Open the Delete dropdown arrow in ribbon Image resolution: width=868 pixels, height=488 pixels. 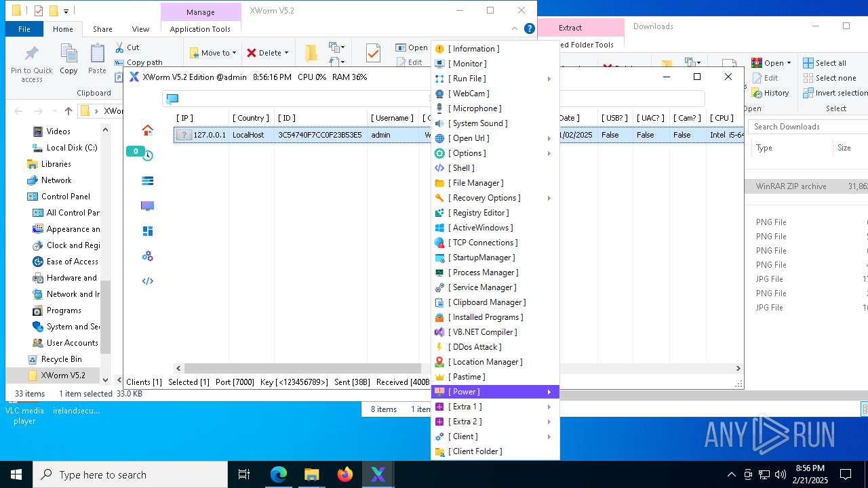coord(286,52)
